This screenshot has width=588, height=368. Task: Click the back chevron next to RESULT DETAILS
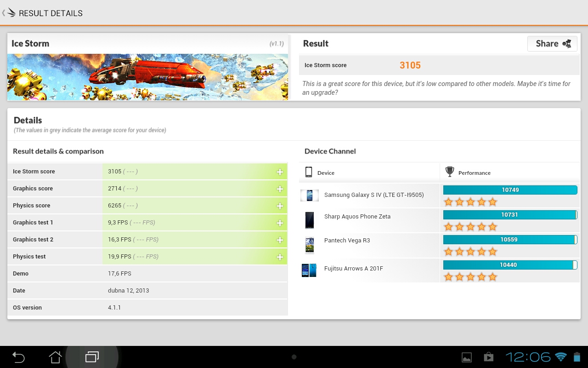(x=4, y=13)
